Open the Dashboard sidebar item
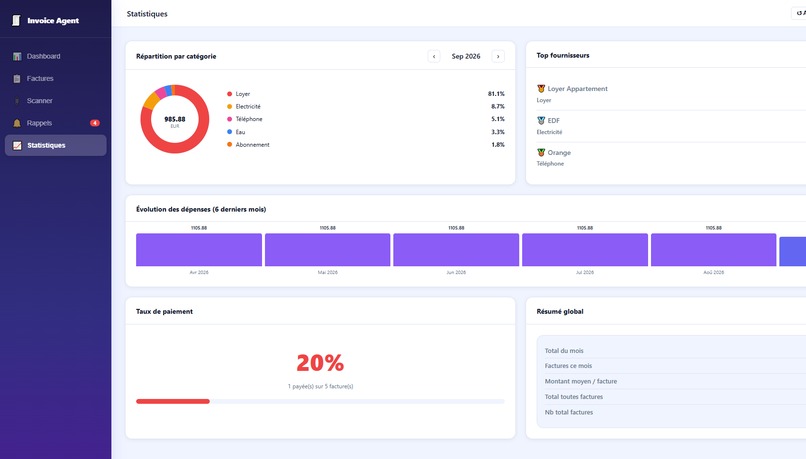The image size is (806, 459). point(56,56)
